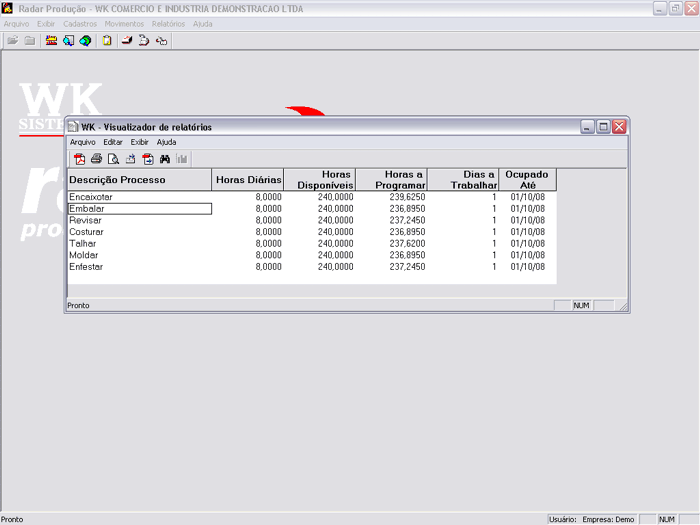Open the Cadastros menu in main window

(x=80, y=24)
